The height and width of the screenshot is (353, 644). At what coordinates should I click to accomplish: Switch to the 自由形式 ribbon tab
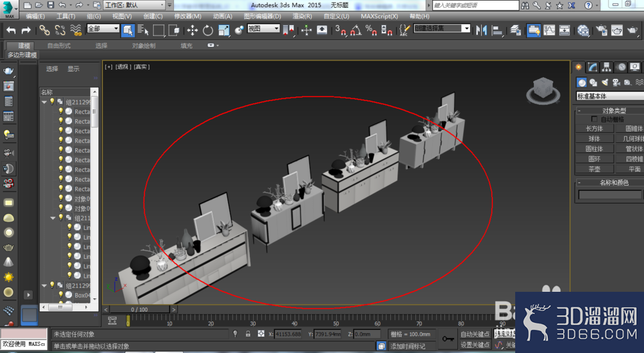(59, 46)
